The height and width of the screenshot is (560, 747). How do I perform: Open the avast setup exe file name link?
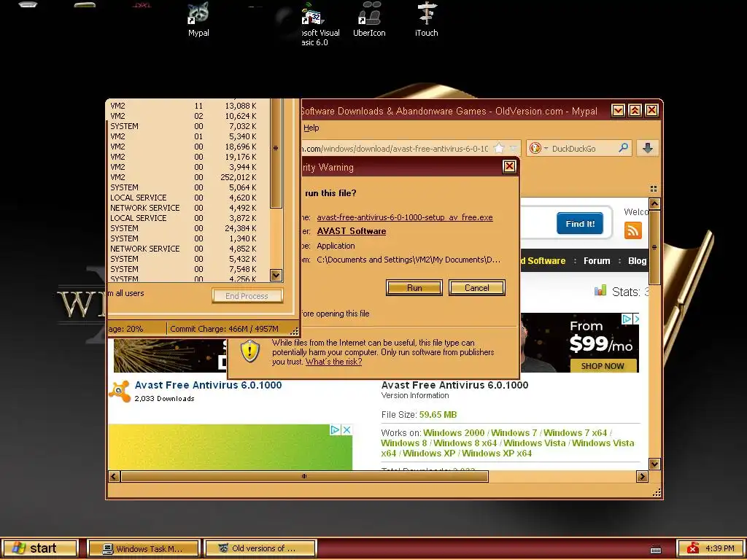405,217
